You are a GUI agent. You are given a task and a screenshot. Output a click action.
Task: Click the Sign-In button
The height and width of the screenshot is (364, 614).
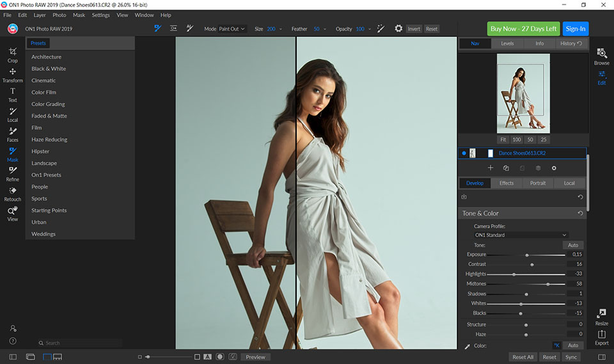click(575, 29)
